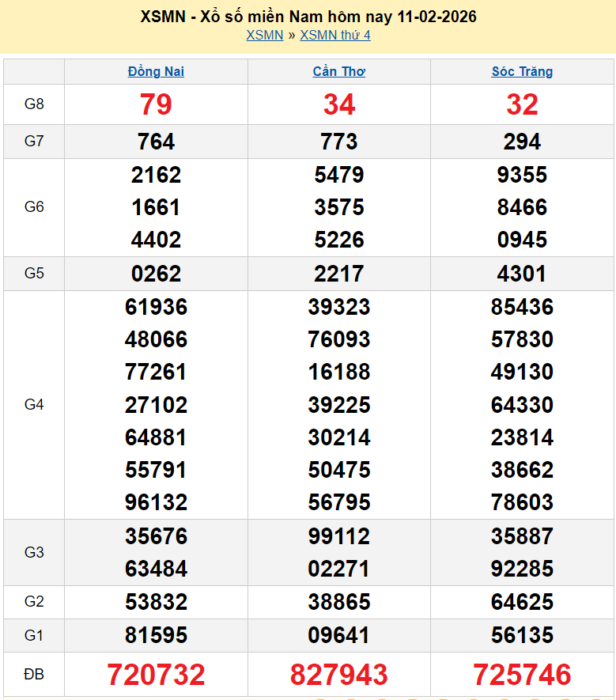This screenshot has width=616, height=700.
Task: Click Sóc Trăng G3 number 92285
Action: (522, 569)
